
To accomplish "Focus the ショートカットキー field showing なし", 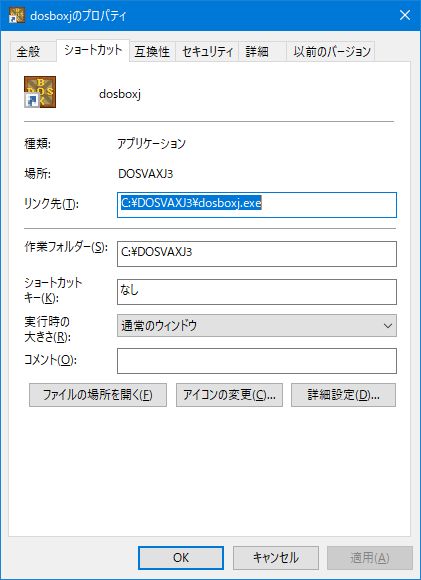I will click(257, 292).
